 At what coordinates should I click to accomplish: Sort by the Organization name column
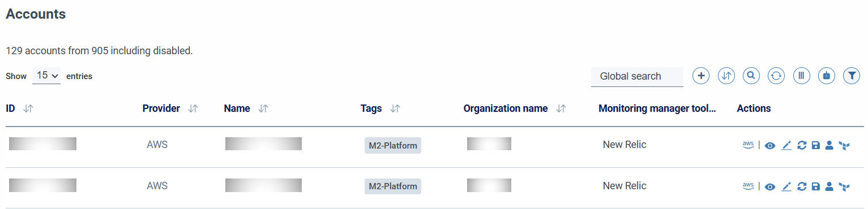click(x=561, y=108)
